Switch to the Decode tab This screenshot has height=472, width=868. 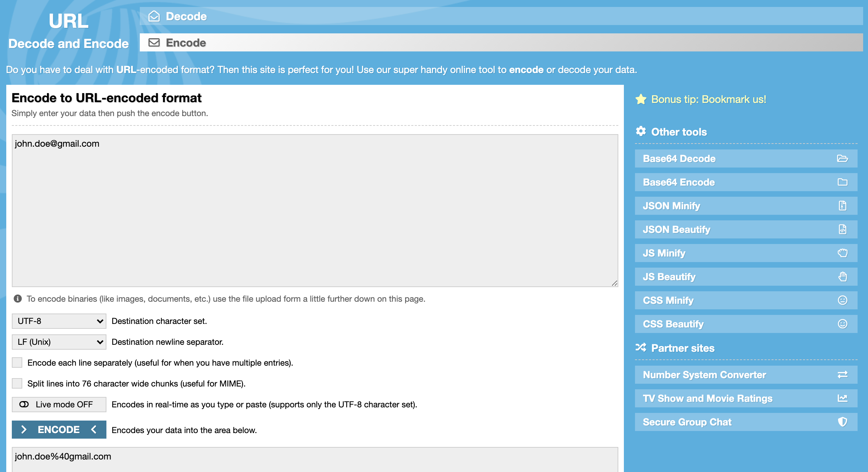(186, 16)
